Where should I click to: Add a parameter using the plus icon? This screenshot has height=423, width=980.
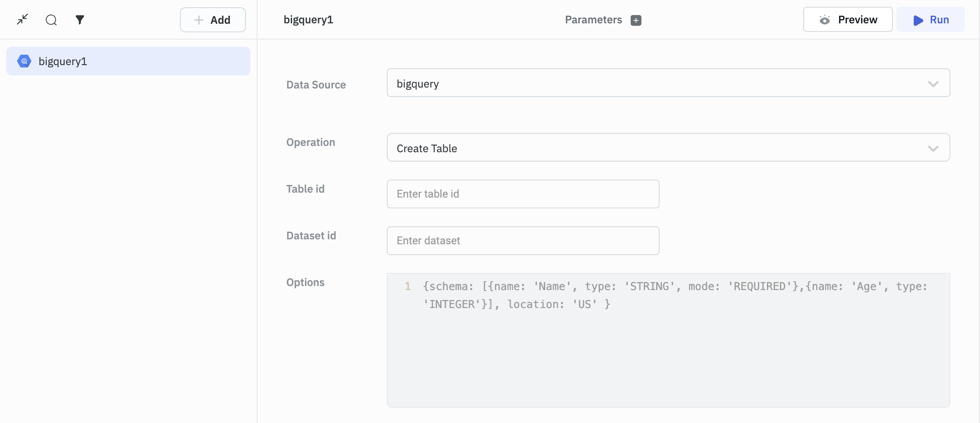click(x=636, y=20)
